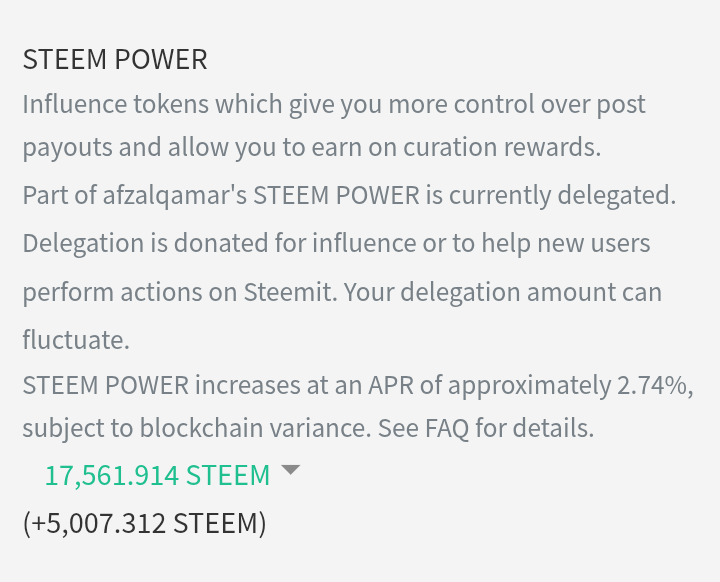Click the phrase 'curation rewards'
This screenshot has height=582, width=720.
coord(502,147)
